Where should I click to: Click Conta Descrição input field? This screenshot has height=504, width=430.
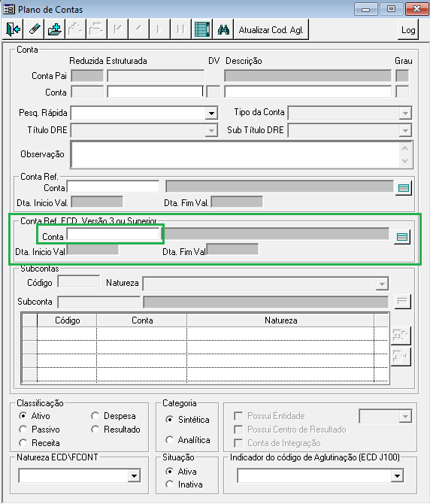click(x=308, y=92)
